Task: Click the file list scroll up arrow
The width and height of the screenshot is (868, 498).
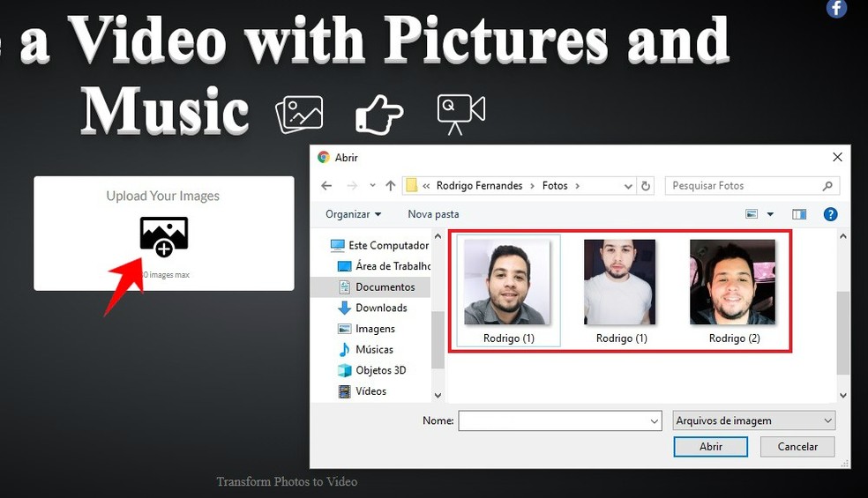Action: [843, 237]
